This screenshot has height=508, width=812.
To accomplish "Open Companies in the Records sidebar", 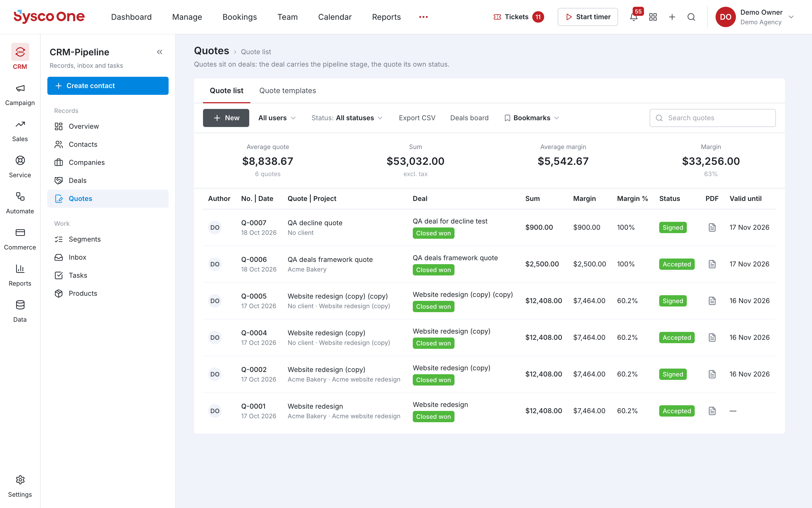I will coord(108,163).
